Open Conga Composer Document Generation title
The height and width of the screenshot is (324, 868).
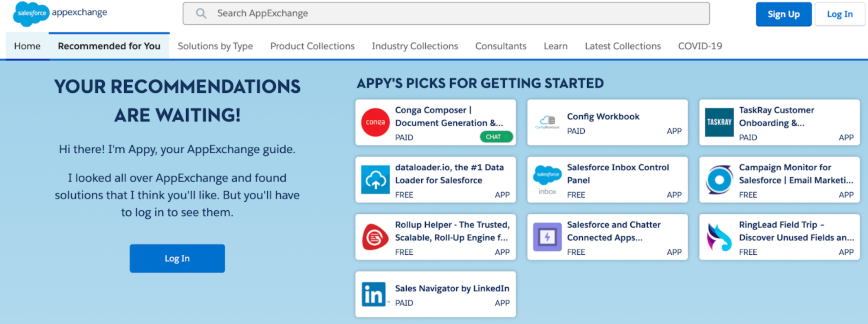coord(449,116)
